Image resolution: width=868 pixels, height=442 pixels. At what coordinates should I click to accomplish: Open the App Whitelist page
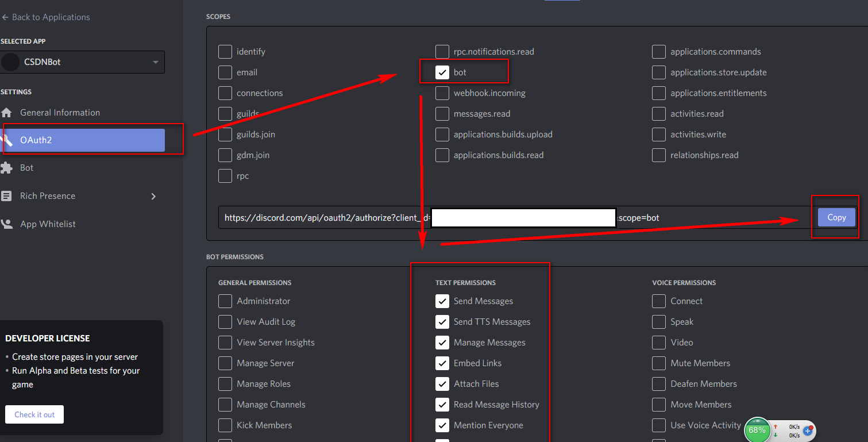[48, 224]
